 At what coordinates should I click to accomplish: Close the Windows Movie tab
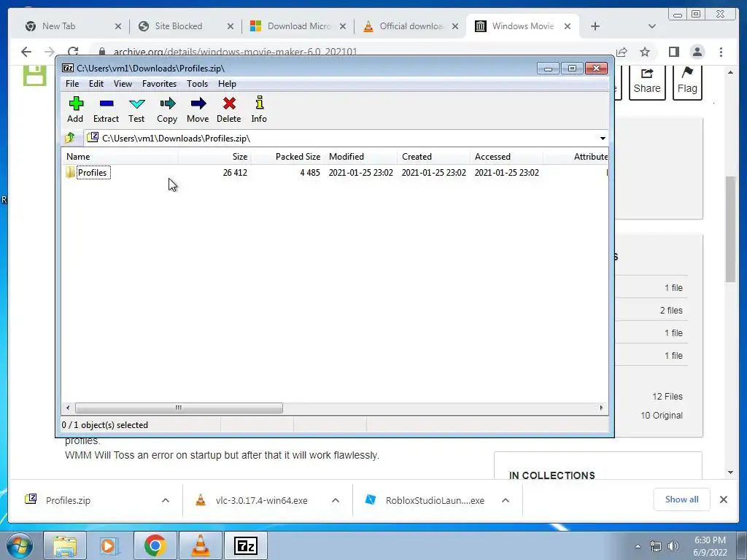tap(568, 26)
